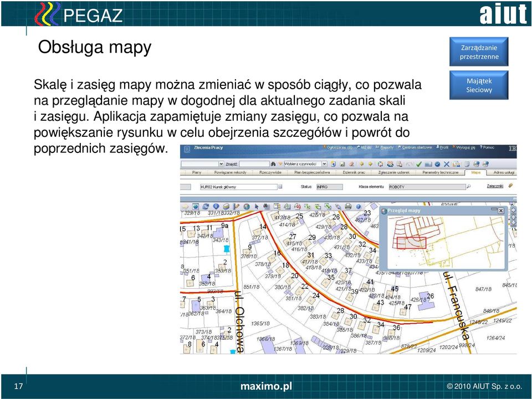Open the map layers stack icon
This screenshot has width=532, height=399.
click(x=226, y=207)
